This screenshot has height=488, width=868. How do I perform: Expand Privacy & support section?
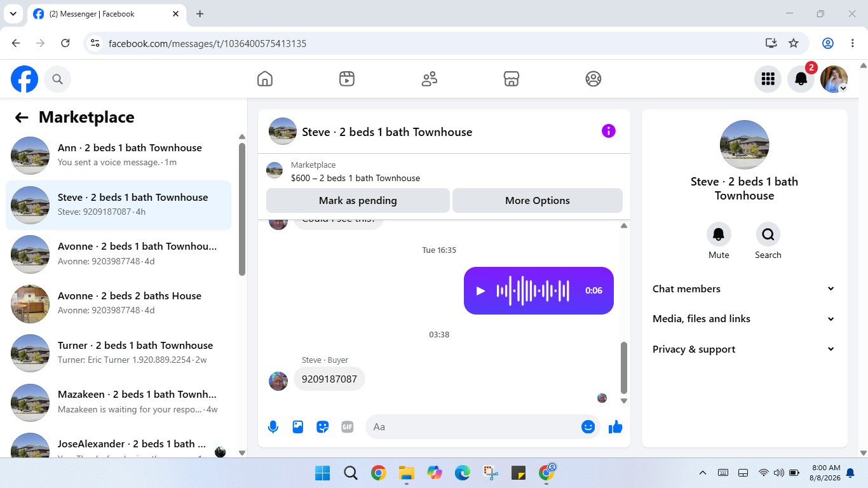point(743,349)
